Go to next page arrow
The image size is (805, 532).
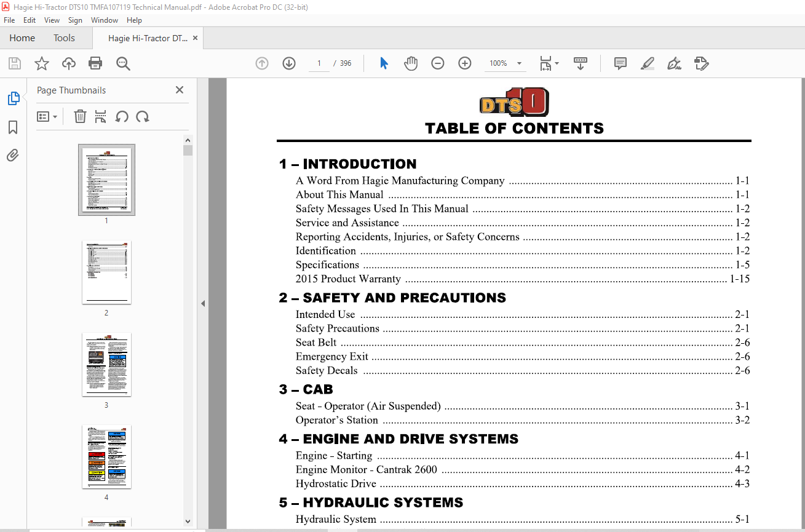pos(289,63)
